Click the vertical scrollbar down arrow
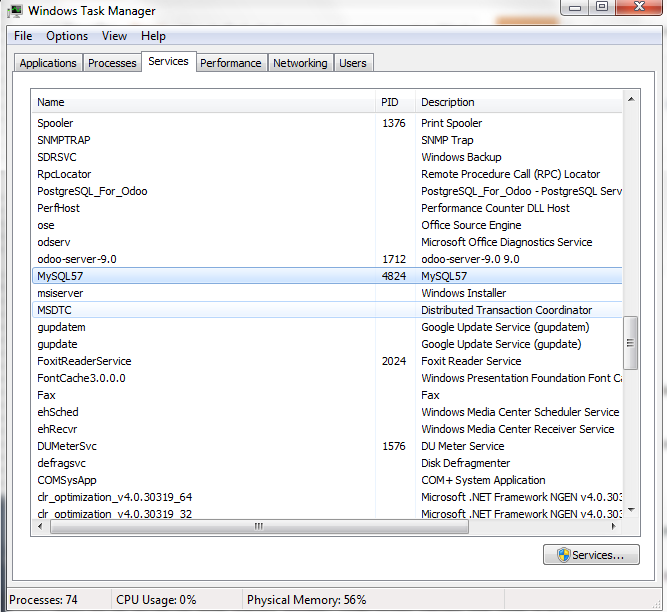The image size is (667, 612). point(631,510)
